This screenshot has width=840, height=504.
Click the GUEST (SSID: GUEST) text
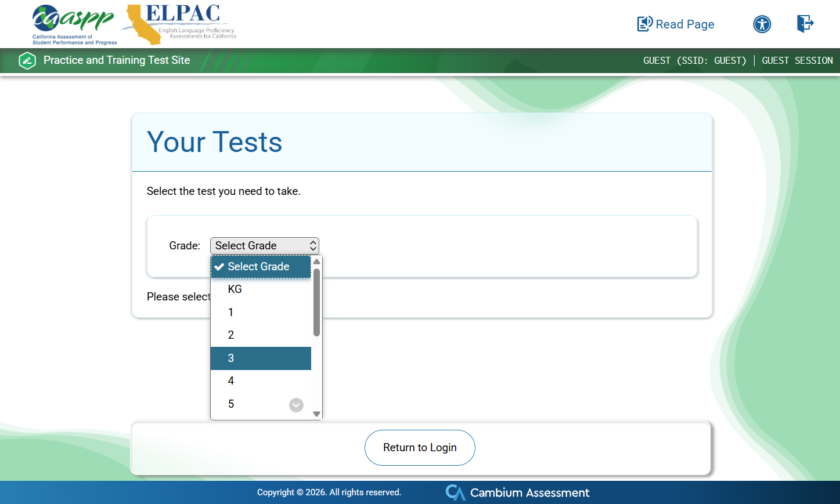point(694,60)
